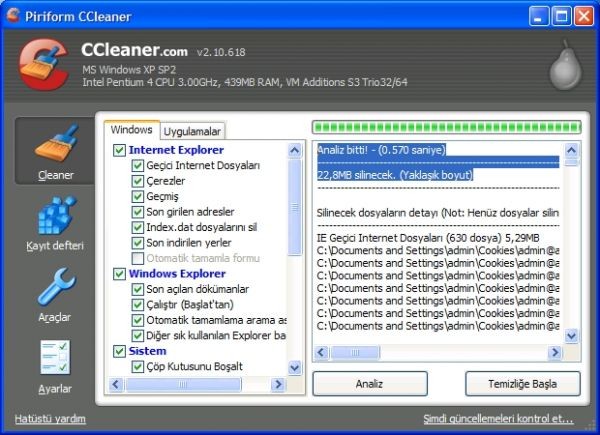Image resolution: width=600 pixels, height=435 pixels.
Task: Click options list scroll down arrow
Action: (294, 368)
